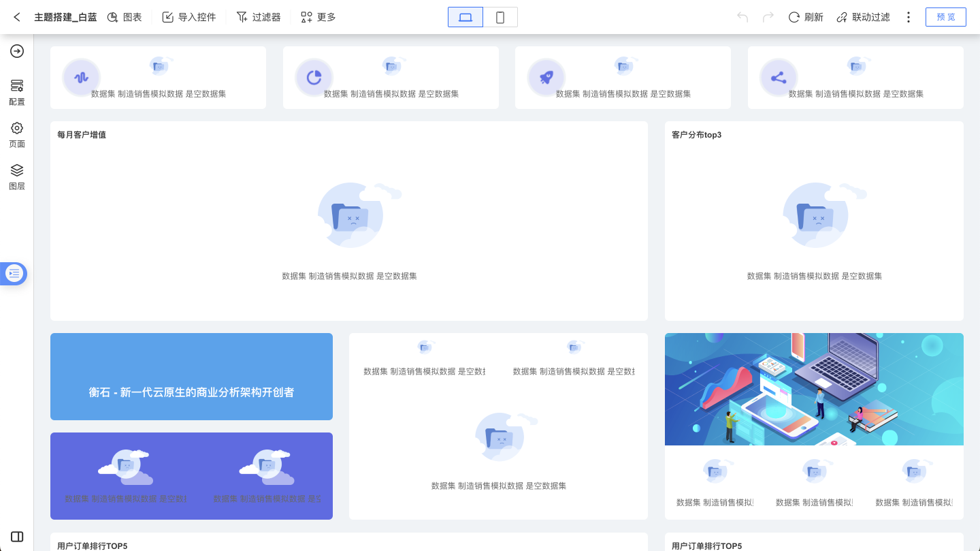Click the blue floating outline button

pyautogui.click(x=14, y=273)
